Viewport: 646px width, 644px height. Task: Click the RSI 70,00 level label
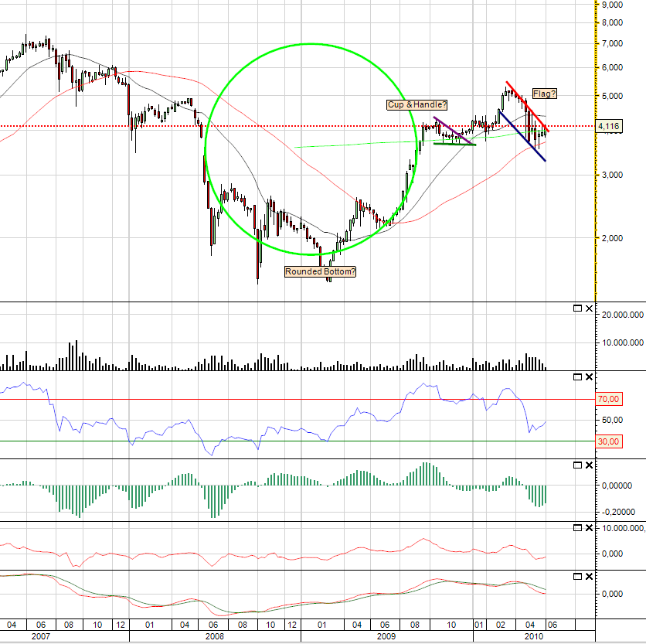click(609, 399)
